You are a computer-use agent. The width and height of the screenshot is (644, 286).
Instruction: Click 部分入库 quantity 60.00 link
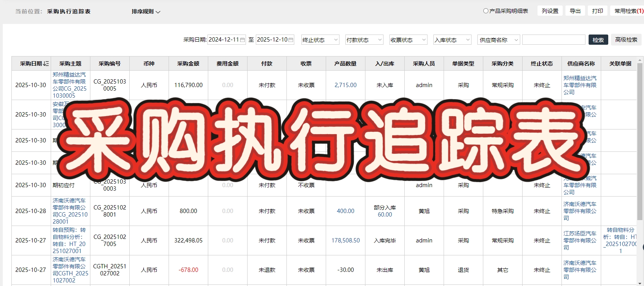coord(385,215)
